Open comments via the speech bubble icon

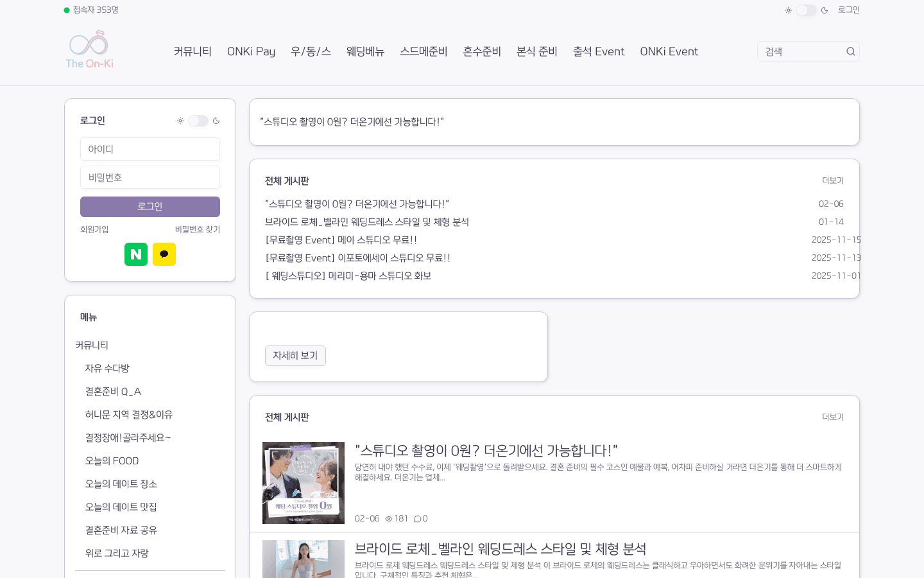pyautogui.click(x=419, y=519)
